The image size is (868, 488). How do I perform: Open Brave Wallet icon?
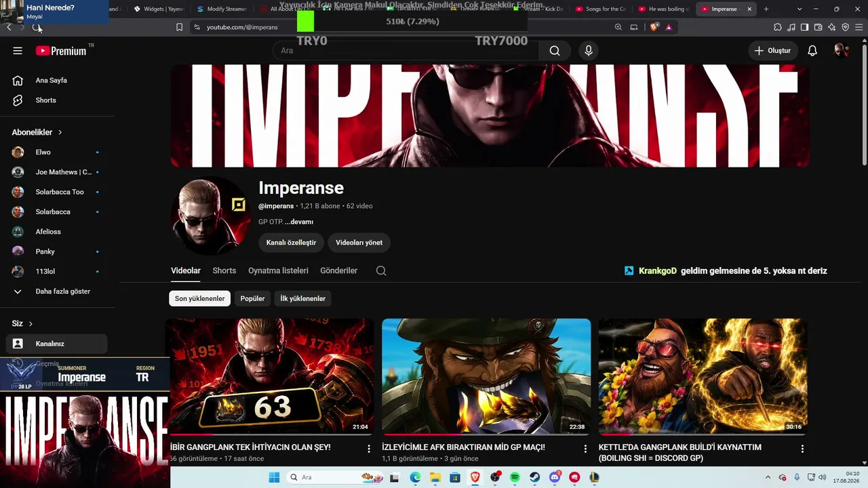click(x=818, y=27)
